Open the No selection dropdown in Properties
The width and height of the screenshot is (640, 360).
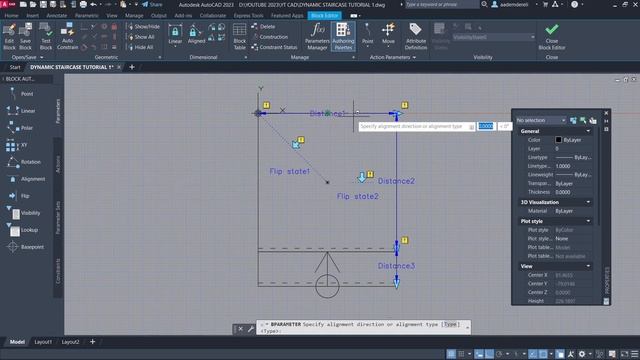[x=541, y=120]
